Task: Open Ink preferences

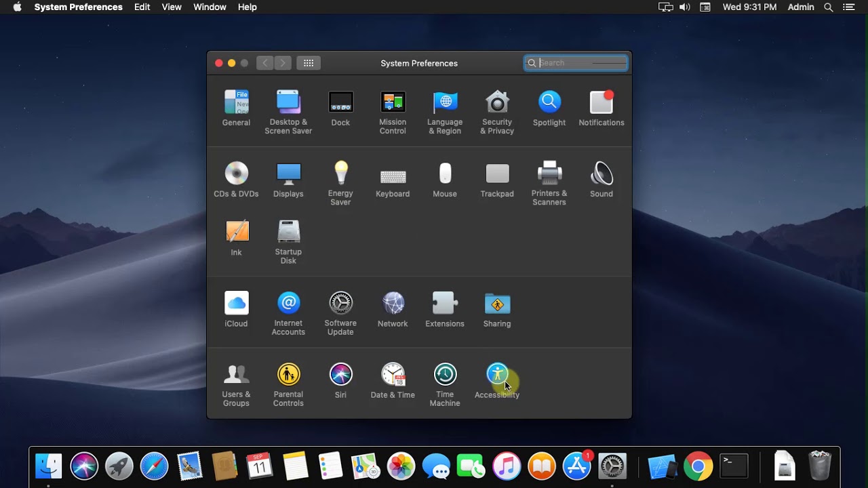Action: tap(236, 238)
